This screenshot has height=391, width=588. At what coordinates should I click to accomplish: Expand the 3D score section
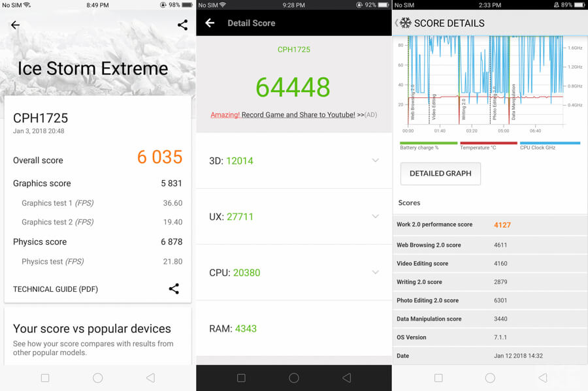tap(375, 161)
